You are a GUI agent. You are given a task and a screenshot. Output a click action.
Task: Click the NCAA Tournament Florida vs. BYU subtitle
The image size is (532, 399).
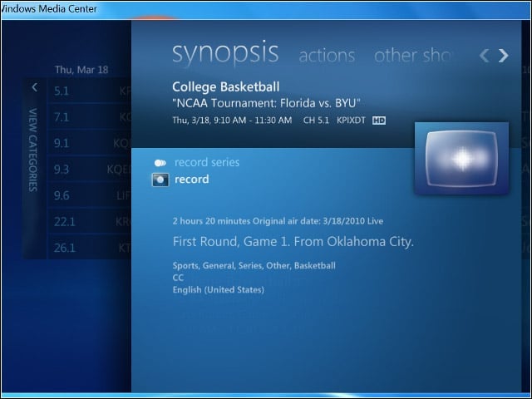[x=266, y=103]
